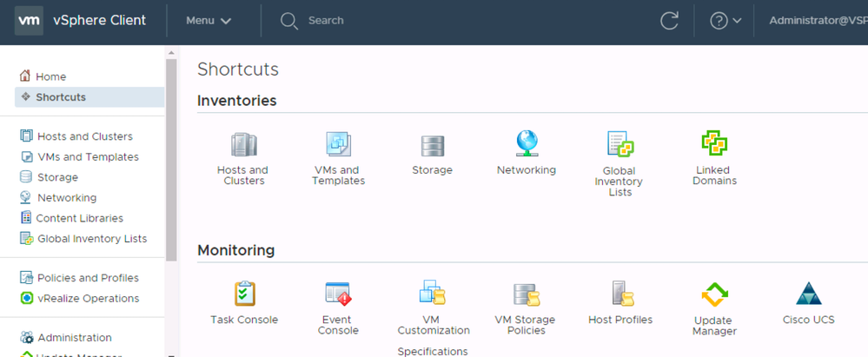
Task: Go to vRealize Operations in the sidebar
Action: pos(89,298)
